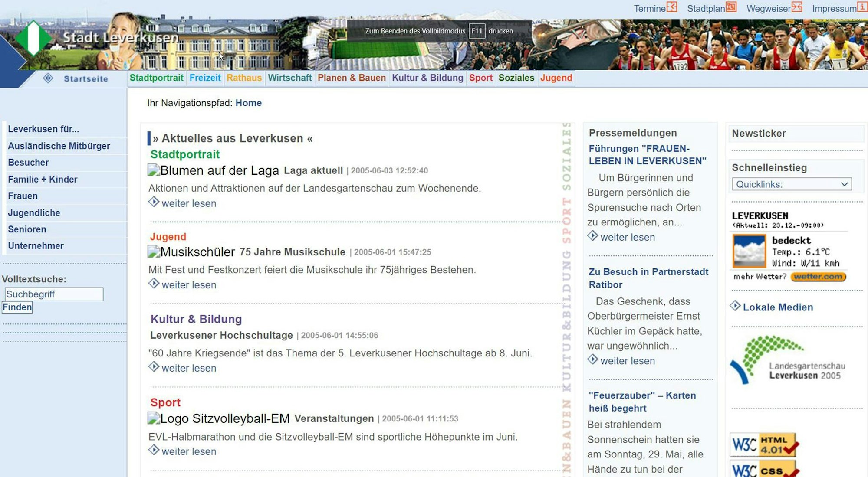Click the W3C HTML 4.01 badge

click(763, 444)
